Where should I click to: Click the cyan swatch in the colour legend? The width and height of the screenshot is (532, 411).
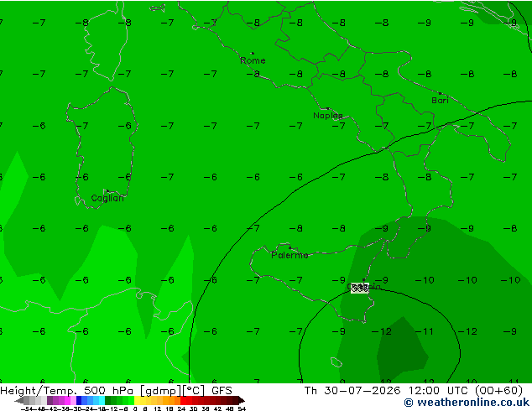pyautogui.click(x=102, y=400)
